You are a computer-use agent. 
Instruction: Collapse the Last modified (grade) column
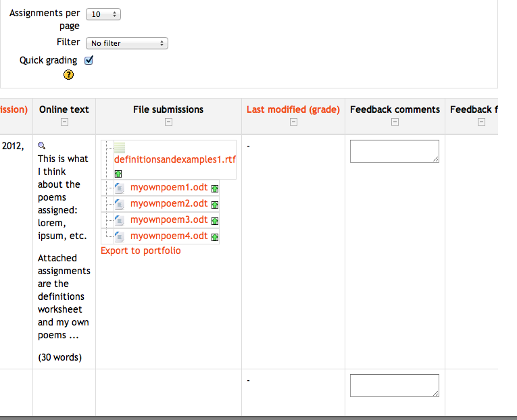coord(293,122)
